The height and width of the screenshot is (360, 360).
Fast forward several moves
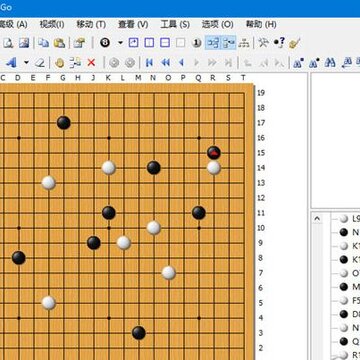click(x=212, y=62)
